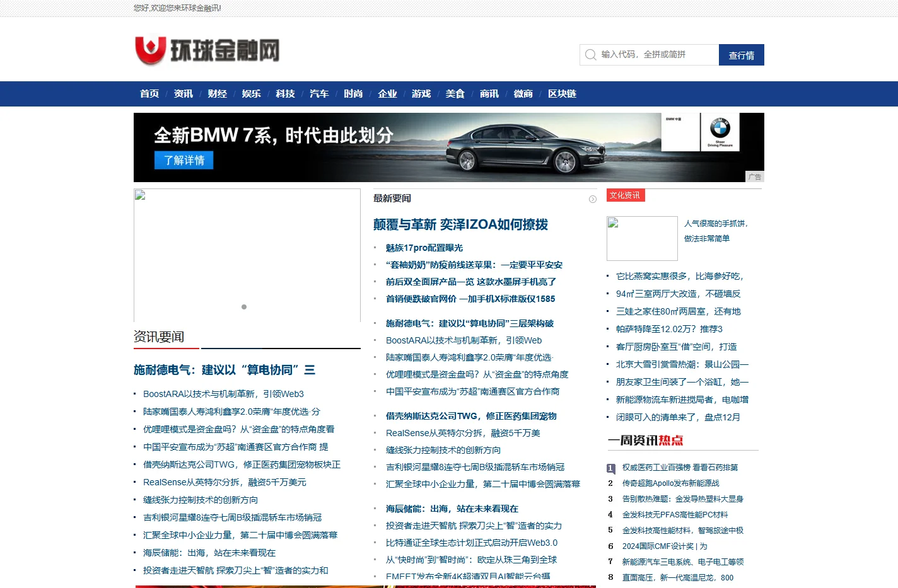This screenshot has width=898, height=588.
Task: Open hot item 直面高压，新一代高温尼龙
Action: pyautogui.click(x=678, y=578)
